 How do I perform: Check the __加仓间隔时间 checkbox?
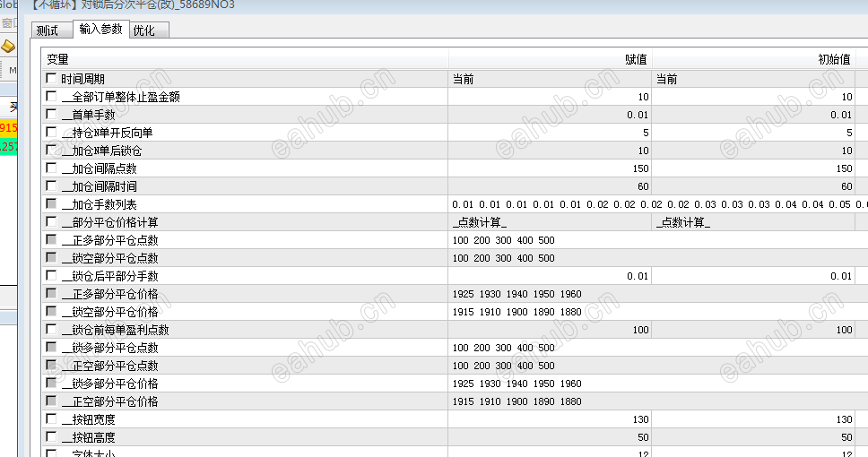[x=51, y=185]
